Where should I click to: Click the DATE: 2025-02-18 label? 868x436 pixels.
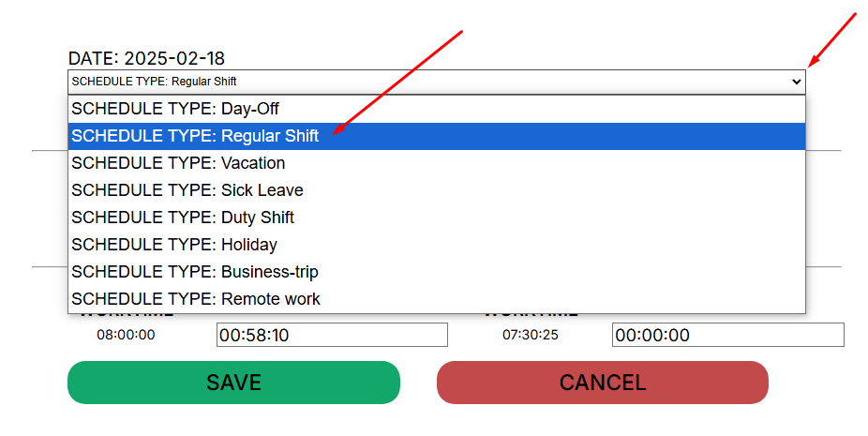pyautogui.click(x=146, y=58)
